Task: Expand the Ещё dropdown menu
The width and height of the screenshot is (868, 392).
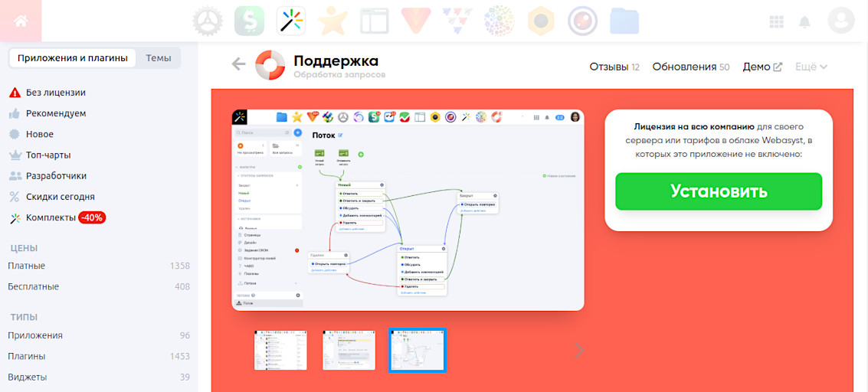Action: 811,67
